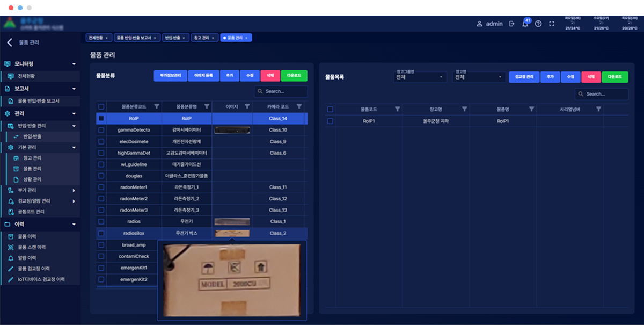The height and width of the screenshot is (325, 644).
Task: Click the 검교정 관리 button
Action: click(523, 77)
